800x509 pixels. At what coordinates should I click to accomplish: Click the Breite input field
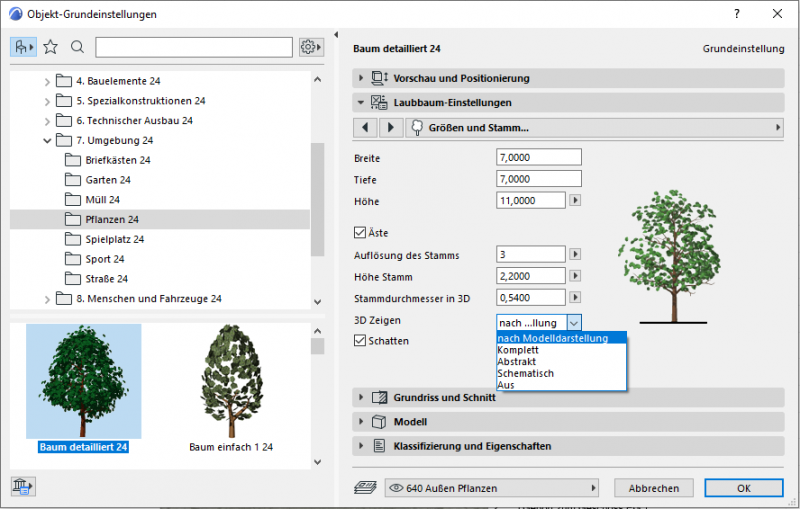538,158
